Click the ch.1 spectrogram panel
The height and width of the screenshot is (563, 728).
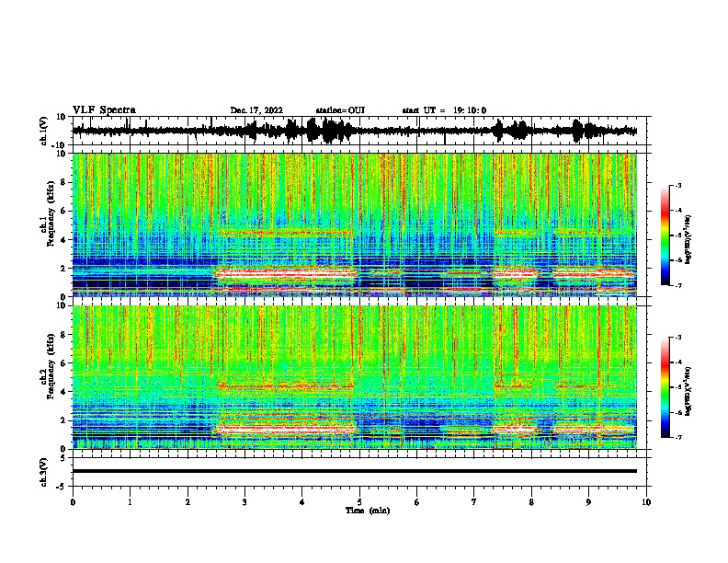click(x=354, y=224)
